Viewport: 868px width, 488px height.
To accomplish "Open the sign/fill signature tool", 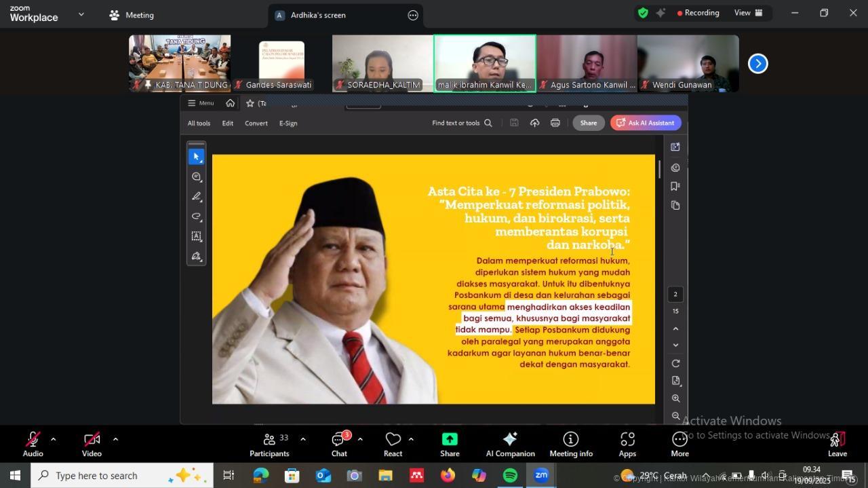I will pos(196,257).
